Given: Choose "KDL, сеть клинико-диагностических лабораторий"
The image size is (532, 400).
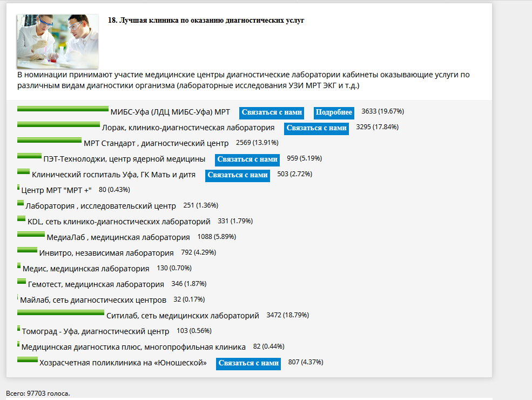Looking at the screenshot, I should [119, 222].
